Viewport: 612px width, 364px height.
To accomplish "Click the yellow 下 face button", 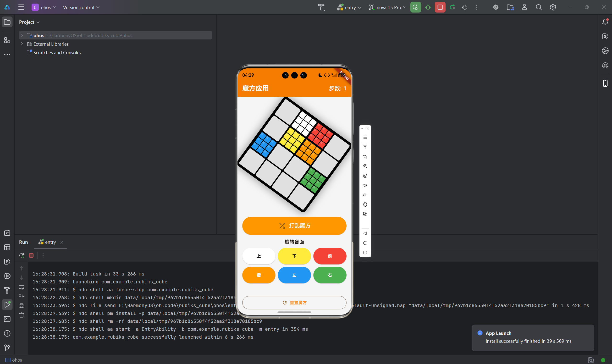I will pos(294,256).
